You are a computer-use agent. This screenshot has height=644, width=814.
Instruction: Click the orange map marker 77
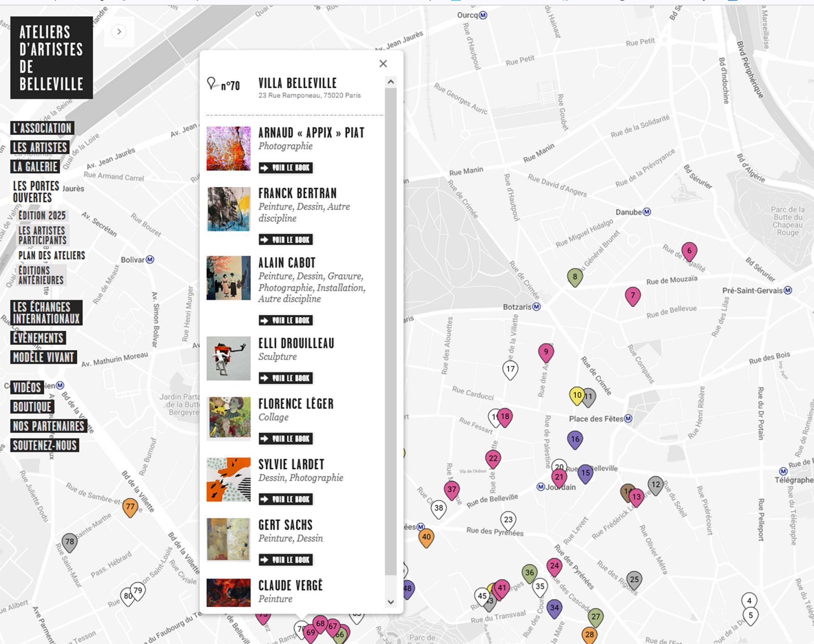[x=130, y=507]
